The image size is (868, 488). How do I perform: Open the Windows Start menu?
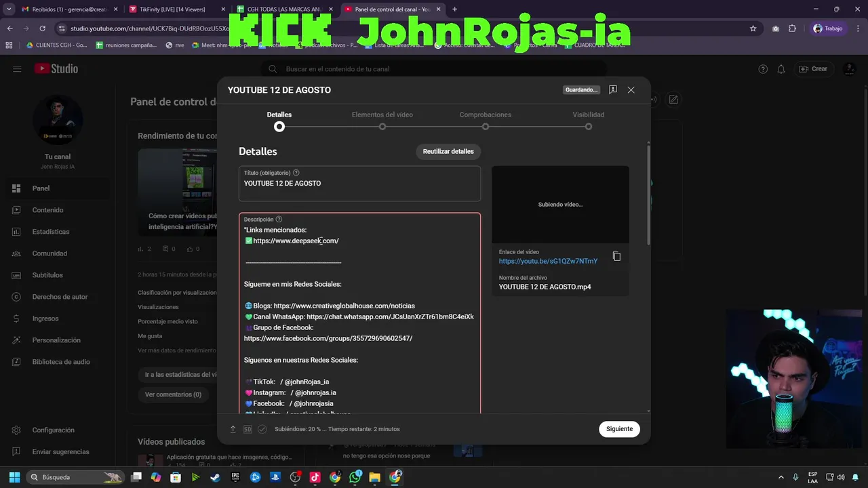[14, 477]
